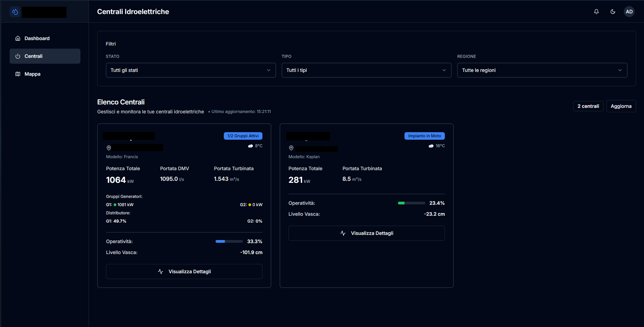Open the notifications bell icon
The image size is (644, 327).
point(596,11)
